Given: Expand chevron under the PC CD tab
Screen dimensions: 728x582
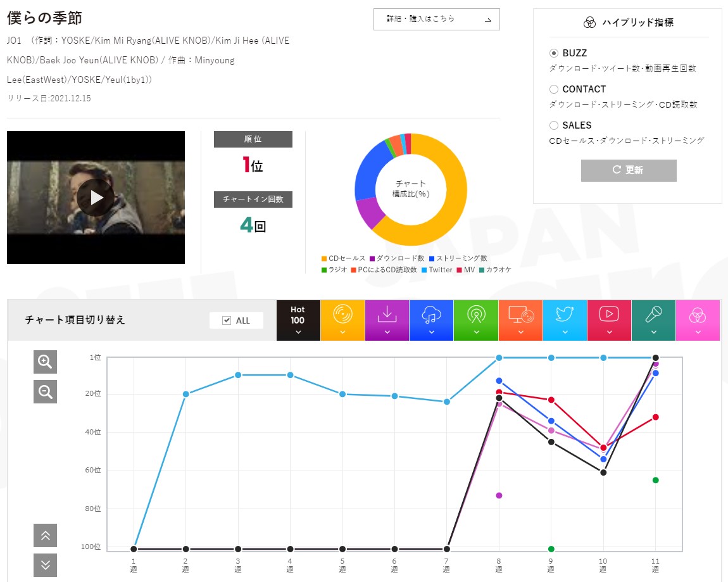Looking at the screenshot, I should coord(520,332).
